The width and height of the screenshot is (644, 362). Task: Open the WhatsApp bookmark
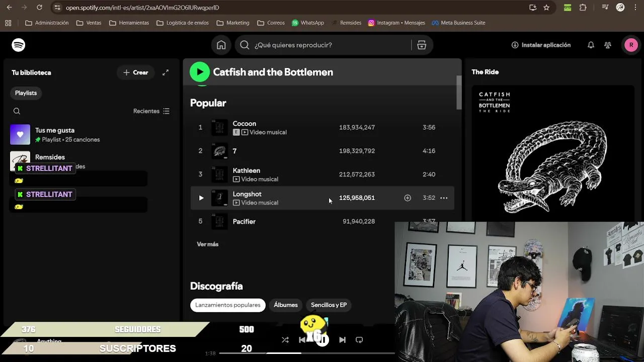[x=307, y=23]
